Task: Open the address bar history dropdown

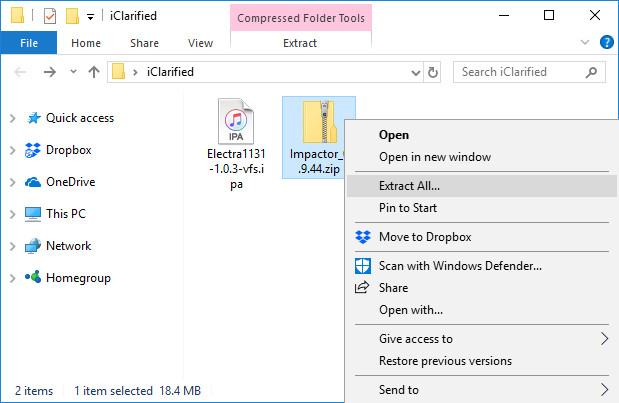Action: point(416,72)
